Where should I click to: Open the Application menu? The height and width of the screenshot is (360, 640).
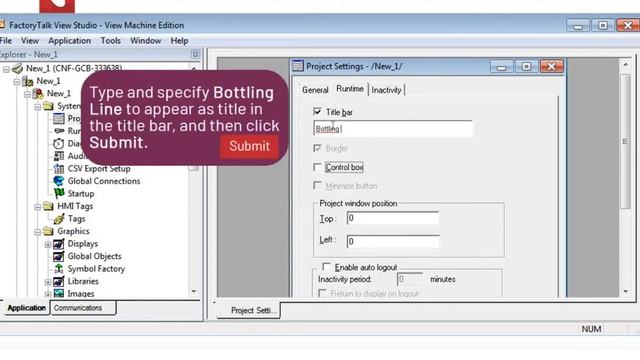coord(69,41)
